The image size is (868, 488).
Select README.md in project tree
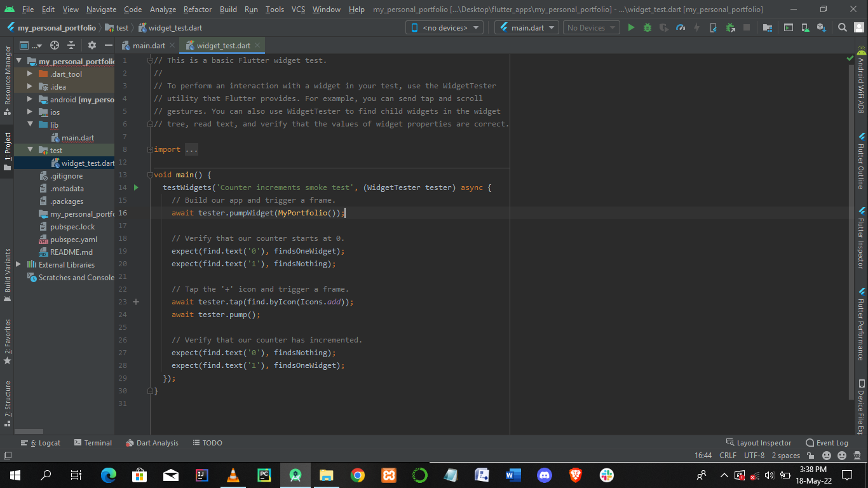(x=71, y=252)
